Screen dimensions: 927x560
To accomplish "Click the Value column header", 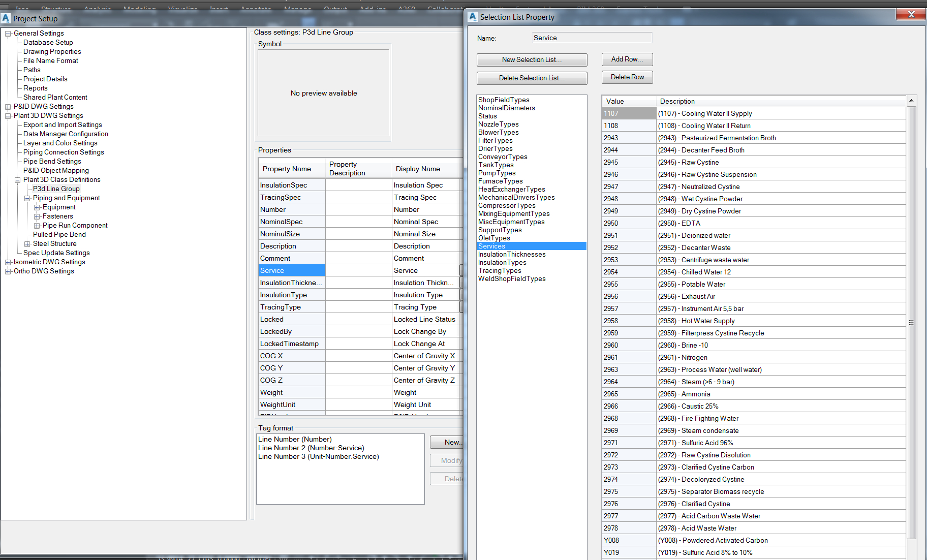I will point(629,102).
